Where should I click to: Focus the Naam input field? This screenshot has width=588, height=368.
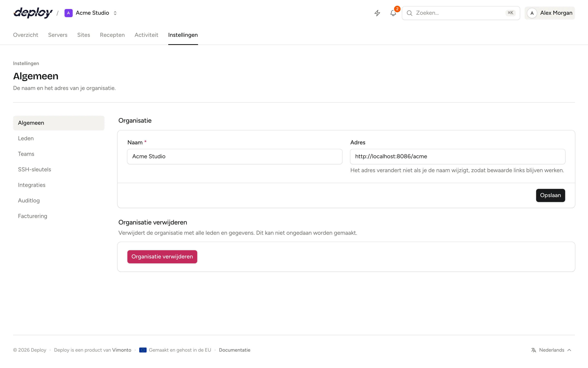point(235,156)
